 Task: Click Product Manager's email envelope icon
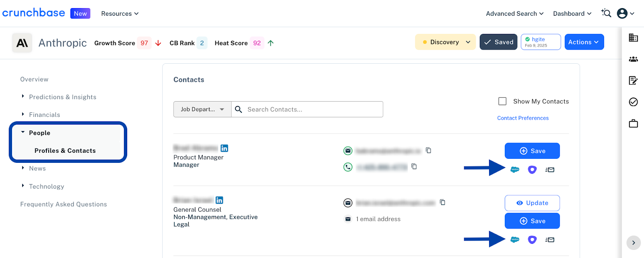point(348,151)
